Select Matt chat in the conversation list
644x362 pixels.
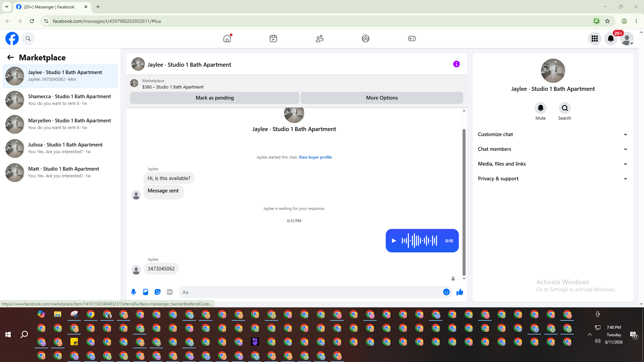(60, 173)
